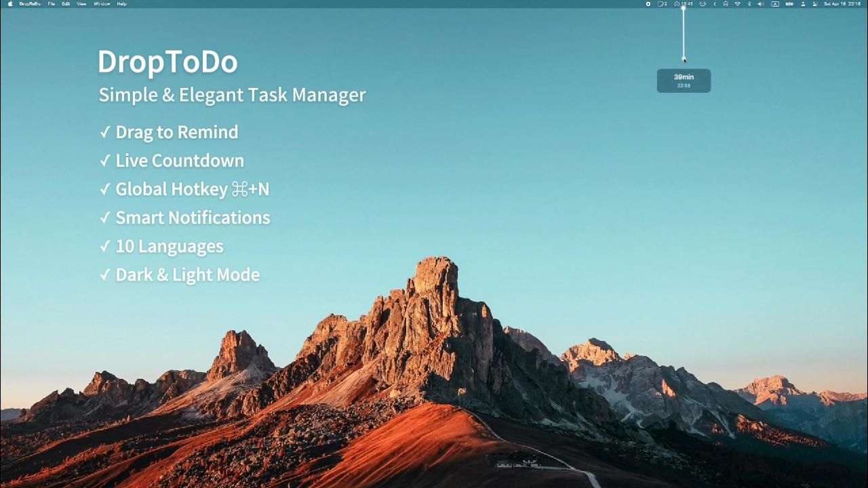Click the 22:58 time label on the widget
The width and height of the screenshot is (868, 488).
coord(684,86)
